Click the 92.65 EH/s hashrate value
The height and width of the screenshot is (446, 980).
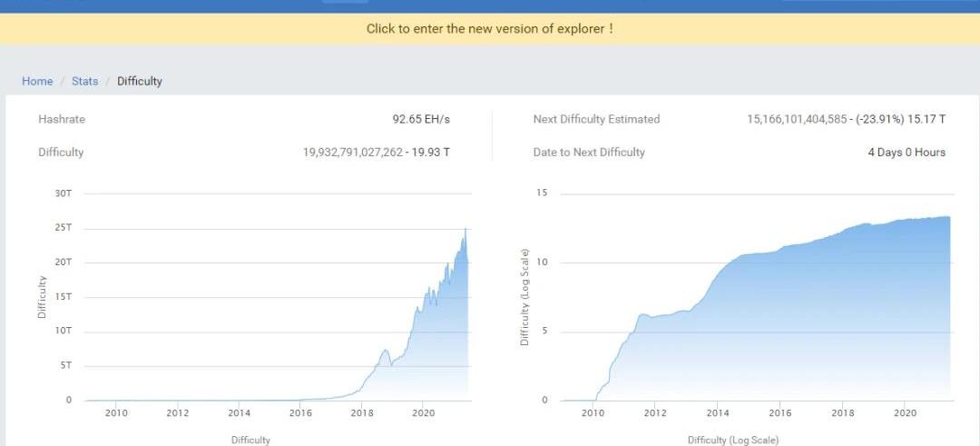coord(421,119)
